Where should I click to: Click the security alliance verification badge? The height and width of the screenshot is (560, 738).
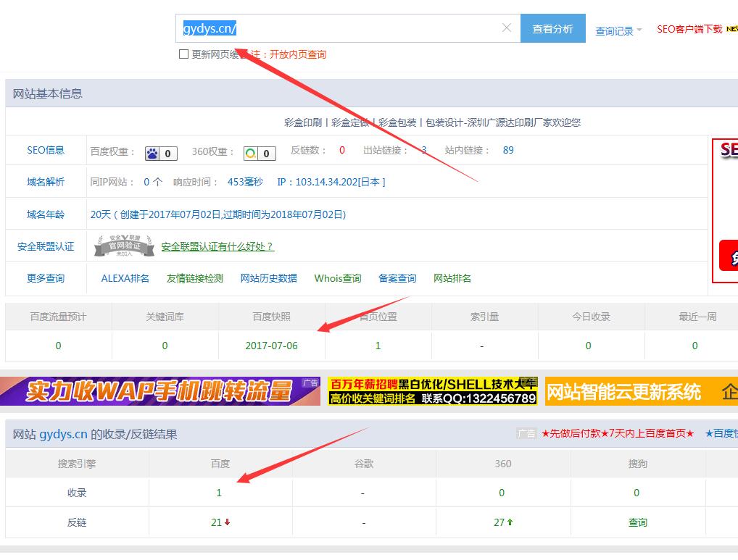pos(124,246)
